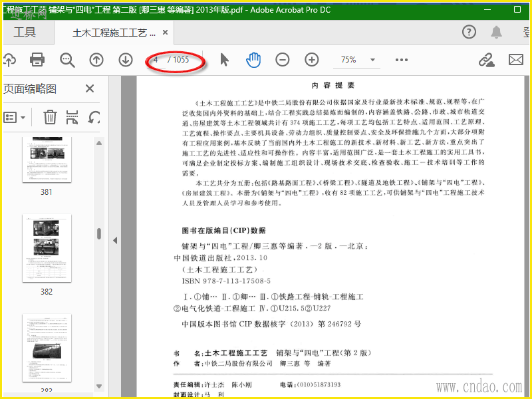This screenshot has width=532, height=399.
Task: Select the arrow selection tool
Action: point(224,60)
